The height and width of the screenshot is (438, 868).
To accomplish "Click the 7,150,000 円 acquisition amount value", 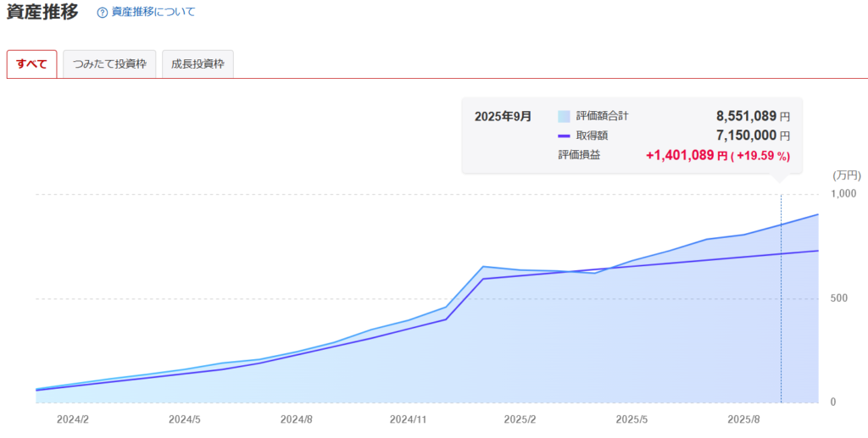I will 754,136.
